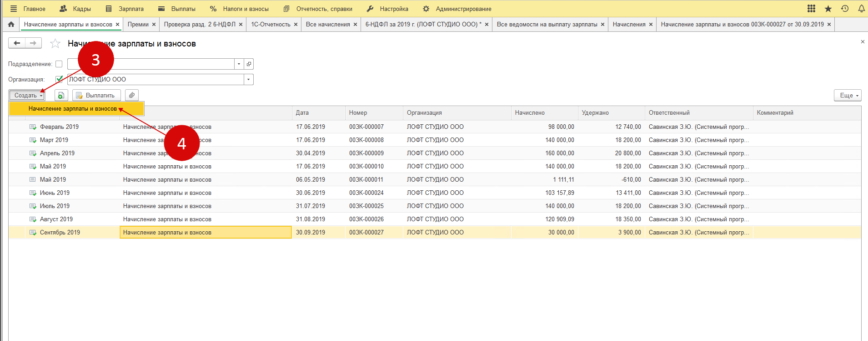Switch to Проверка разд. 2 6-НДФЛ tab
This screenshot has width=868, height=341.
[200, 25]
